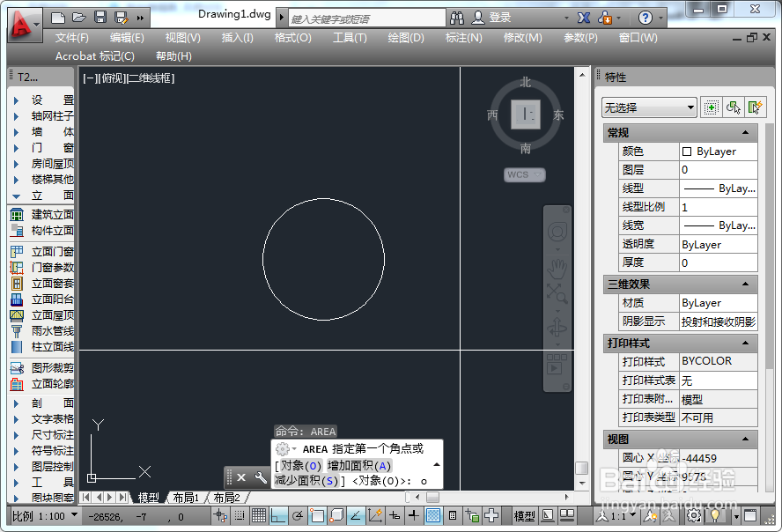This screenshot has height=532, width=782.
Task: Collapse the 立 面 menu group
Action: point(16,196)
